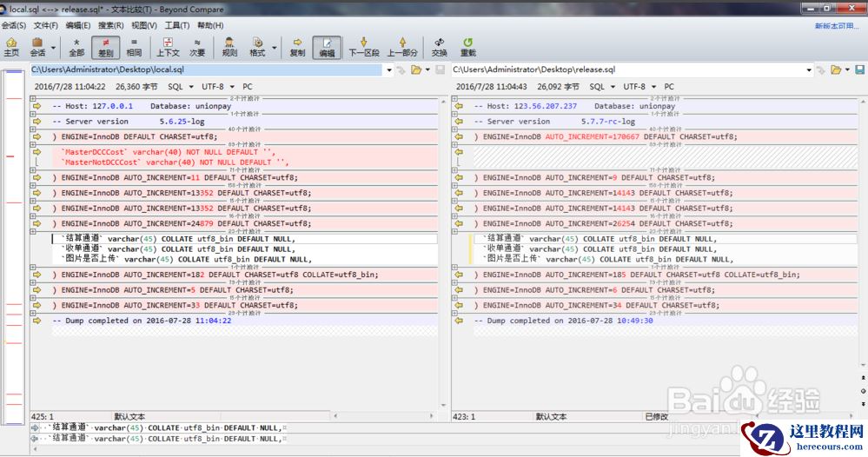This screenshot has height=457, width=868.
Task: Open the 工具(T) tools menu
Action: (177, 25)
